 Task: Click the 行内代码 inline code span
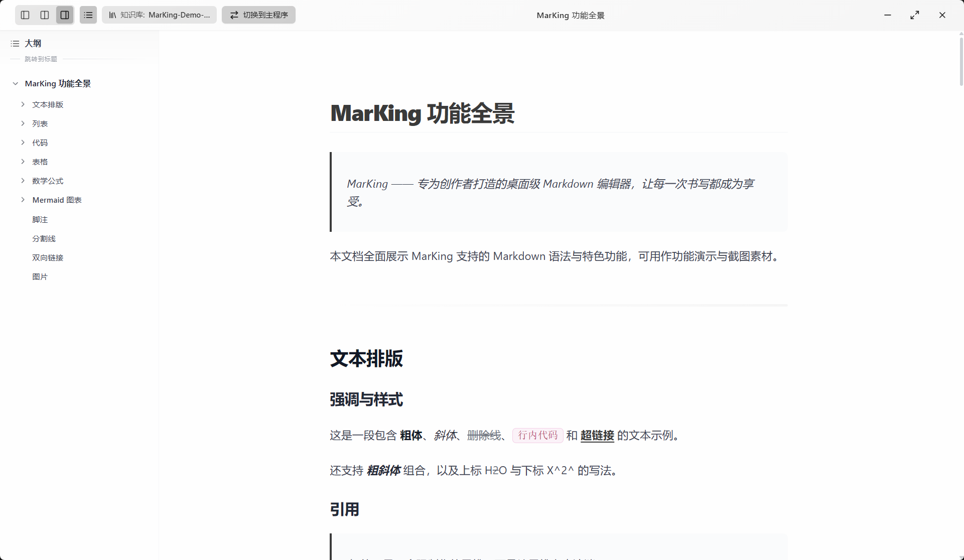pyautogui.click(x=538, y=436)
